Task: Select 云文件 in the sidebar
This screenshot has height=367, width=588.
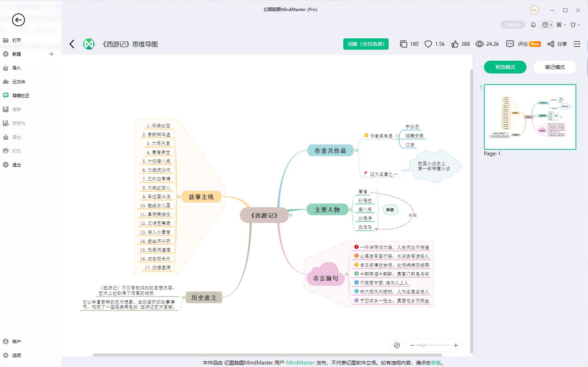Action: (18, 82)
